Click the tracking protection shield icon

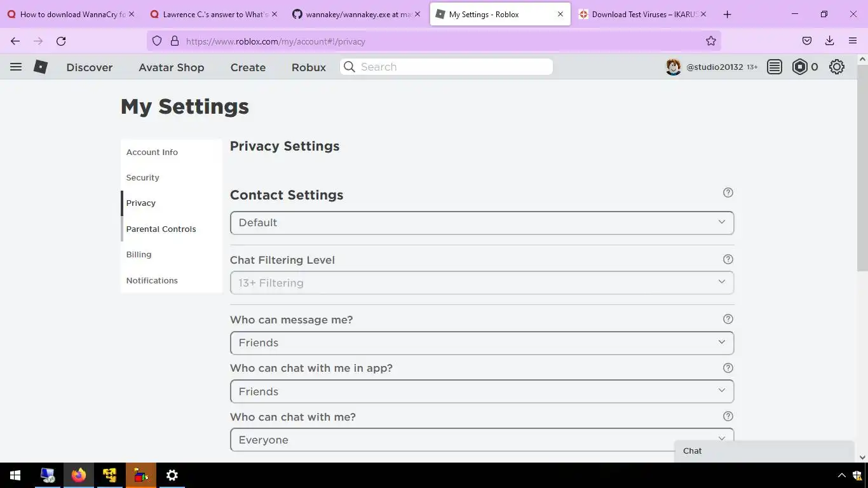pyautogui.click(x=157, y=41)
